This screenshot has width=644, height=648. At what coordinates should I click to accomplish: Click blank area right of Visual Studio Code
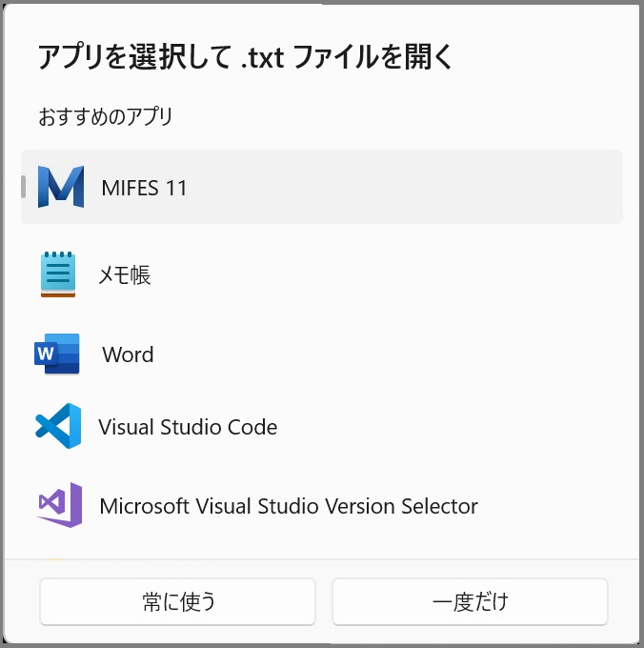click(x=451, y=427)
